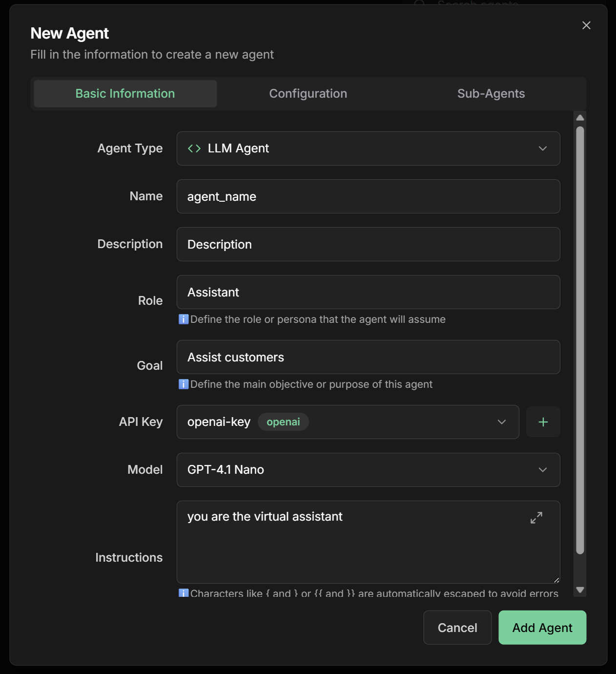Click the info icon in the escaping characters note

pos(183,593)
